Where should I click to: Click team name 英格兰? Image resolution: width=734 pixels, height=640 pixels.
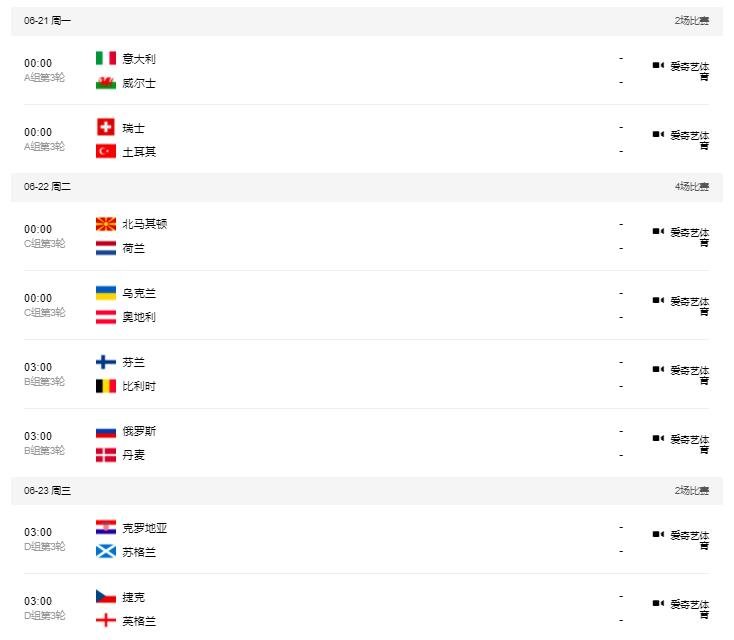(x=139, y=621)
